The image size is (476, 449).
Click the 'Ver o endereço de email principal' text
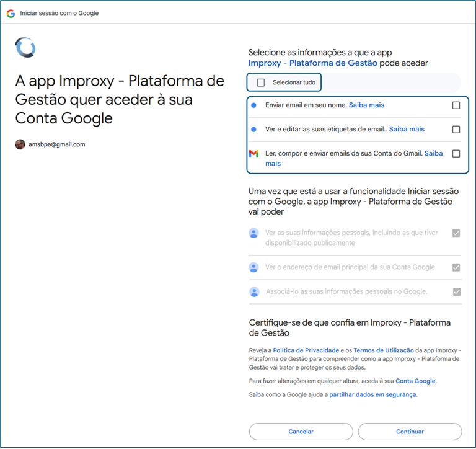(351, 267)
